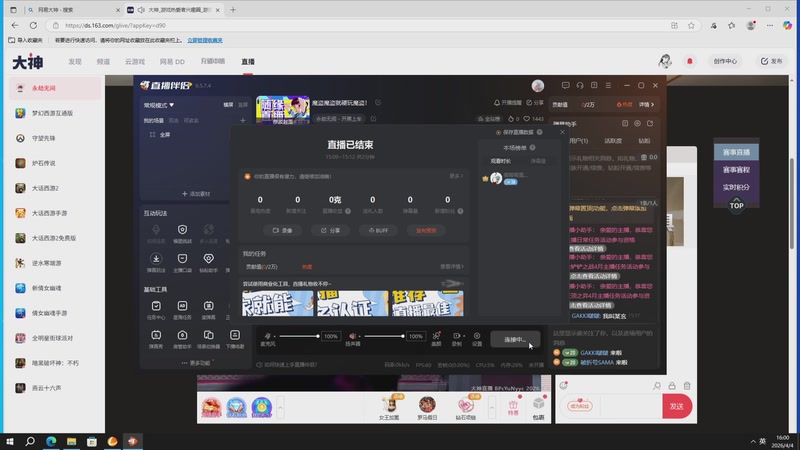Mute the 扬声器 speaker icon
Screen dimensions: 800x450
click(x=352, y=336)
